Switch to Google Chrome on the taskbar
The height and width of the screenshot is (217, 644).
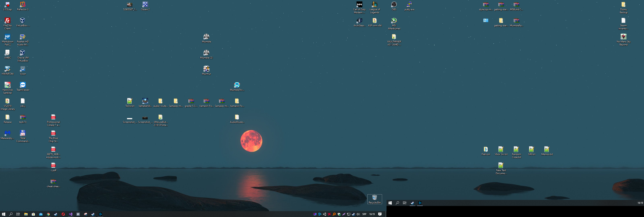coord(48,214)
